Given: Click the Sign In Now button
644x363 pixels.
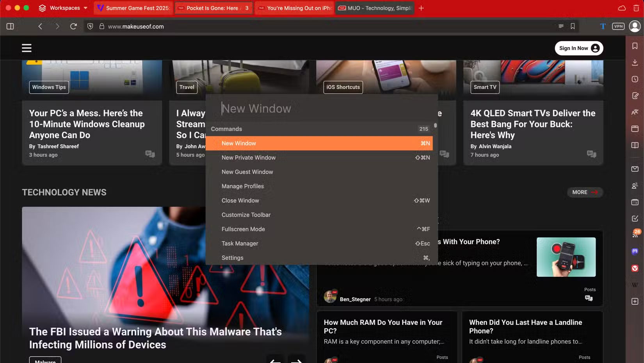Looking at the screenshot, I should (x=579, y=48).
